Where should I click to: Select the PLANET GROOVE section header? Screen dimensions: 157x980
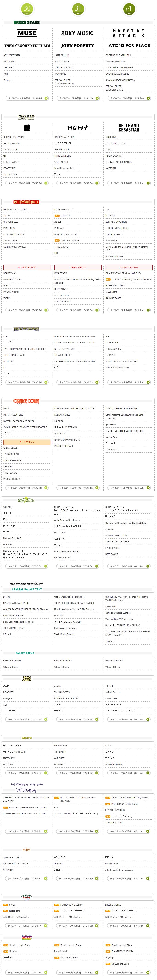(x=27, y=267)
